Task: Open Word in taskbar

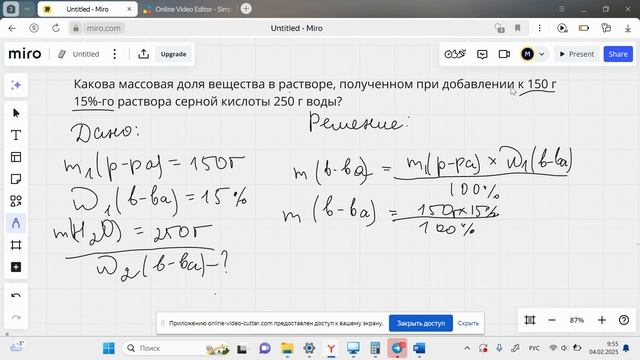Action: point(419,348)
